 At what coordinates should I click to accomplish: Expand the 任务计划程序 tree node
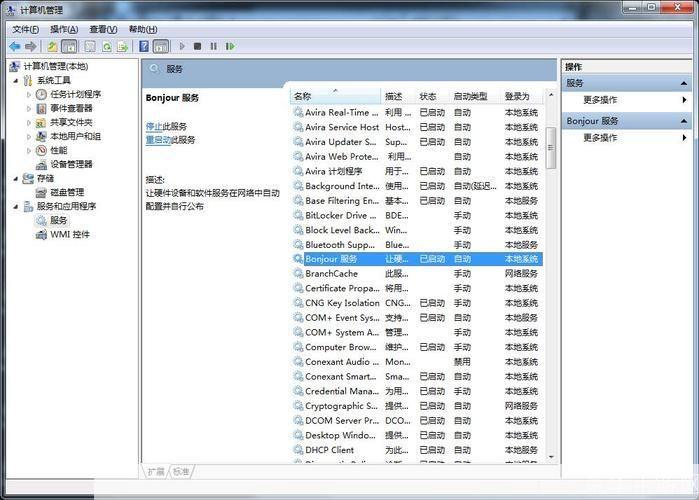tap(29, 94)
